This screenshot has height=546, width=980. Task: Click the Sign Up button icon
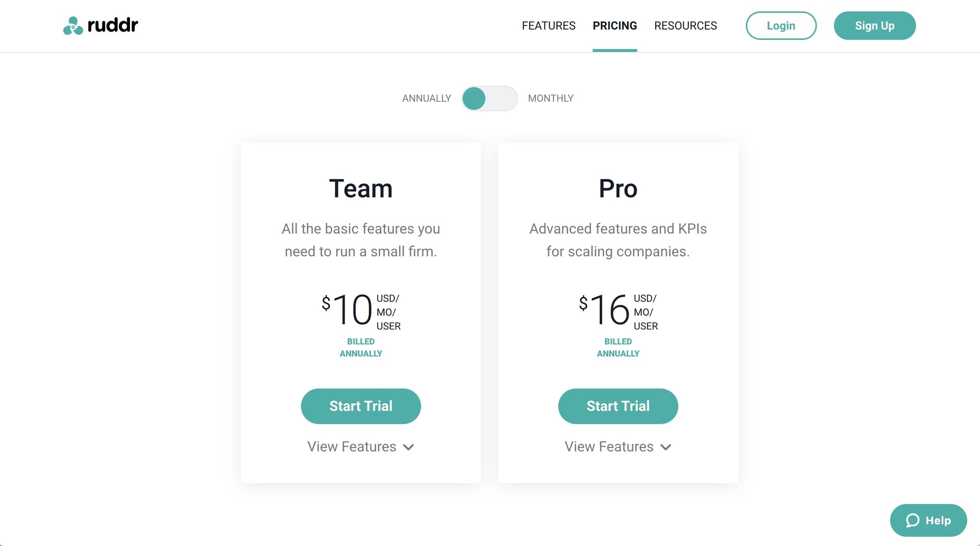tap(875, 25)
